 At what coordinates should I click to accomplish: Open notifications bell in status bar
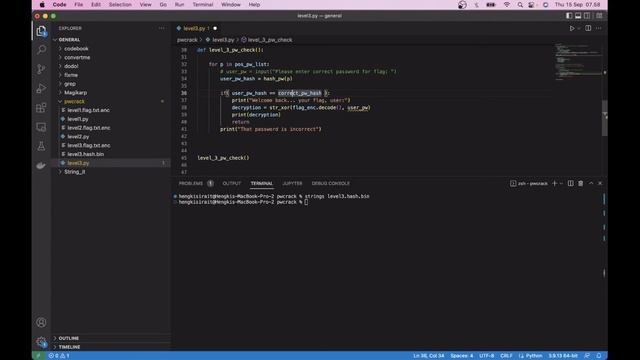click(x=599, y=356)
